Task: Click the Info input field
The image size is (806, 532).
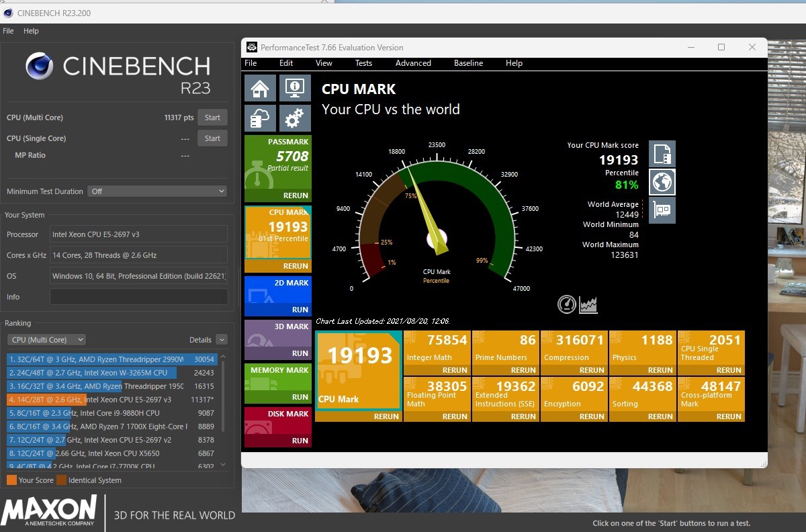Action: pos(139,297)
